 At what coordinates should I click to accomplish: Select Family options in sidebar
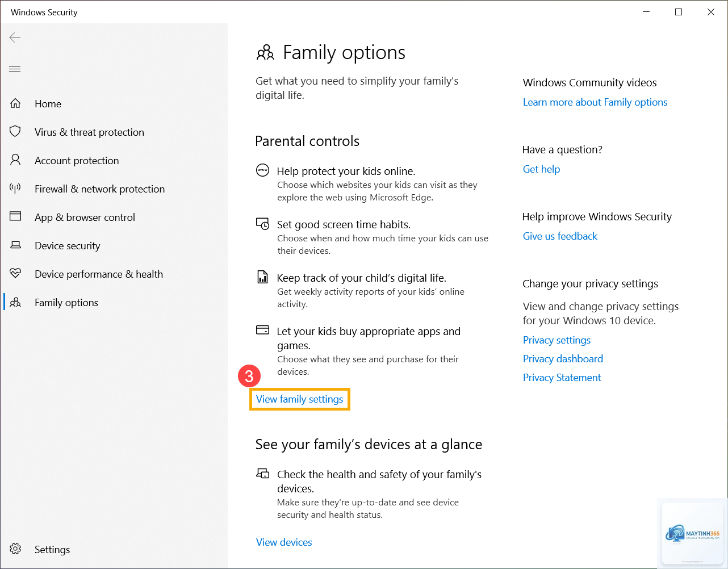66,303
